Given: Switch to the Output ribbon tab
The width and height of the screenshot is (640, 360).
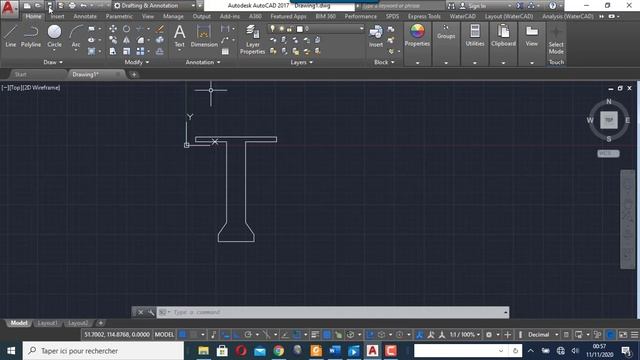Looking at the screenshot, I should tap(202, 16).
